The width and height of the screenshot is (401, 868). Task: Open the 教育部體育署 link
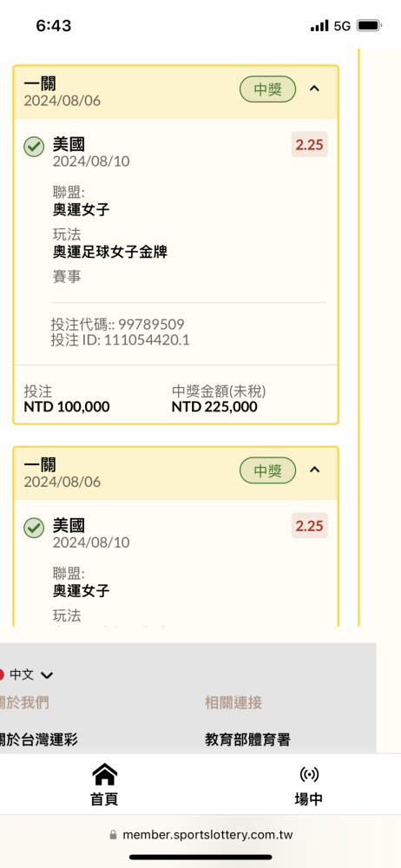tap(247, 739)
